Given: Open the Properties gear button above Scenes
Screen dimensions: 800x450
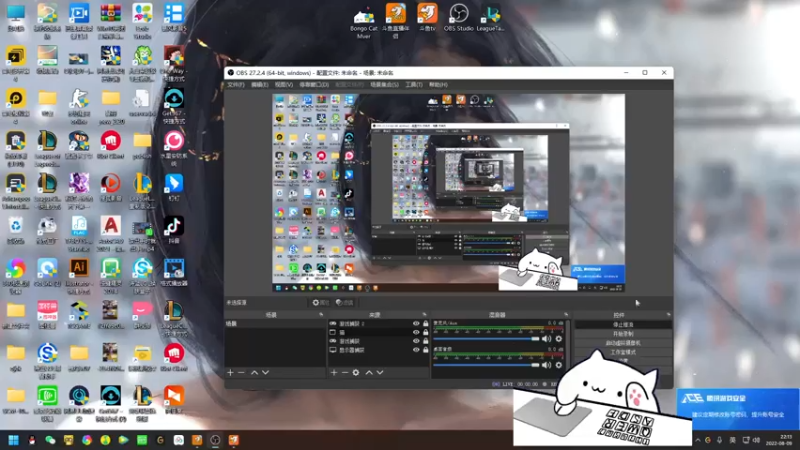Looking at the screenshot, I should 320,303.
